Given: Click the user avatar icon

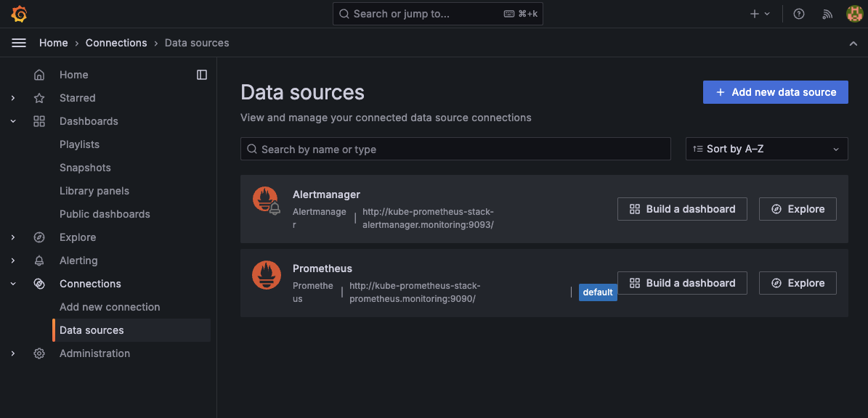Looking at the screenshot, I should [854, 14].
